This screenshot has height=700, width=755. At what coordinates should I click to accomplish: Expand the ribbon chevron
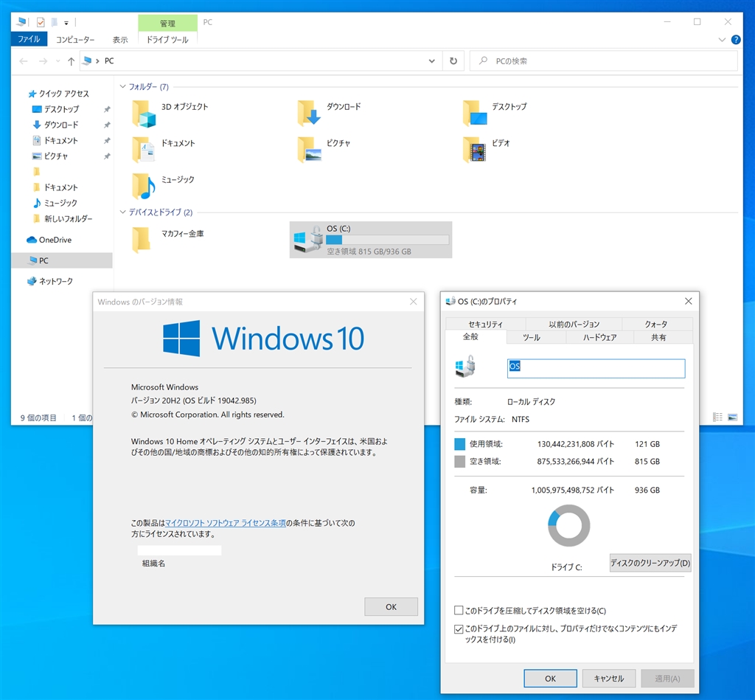tap(722, 40)
